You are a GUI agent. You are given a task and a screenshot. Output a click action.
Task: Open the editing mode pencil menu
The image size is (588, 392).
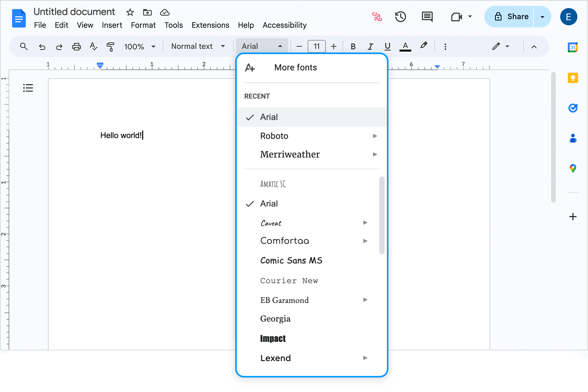pos(501,46)
